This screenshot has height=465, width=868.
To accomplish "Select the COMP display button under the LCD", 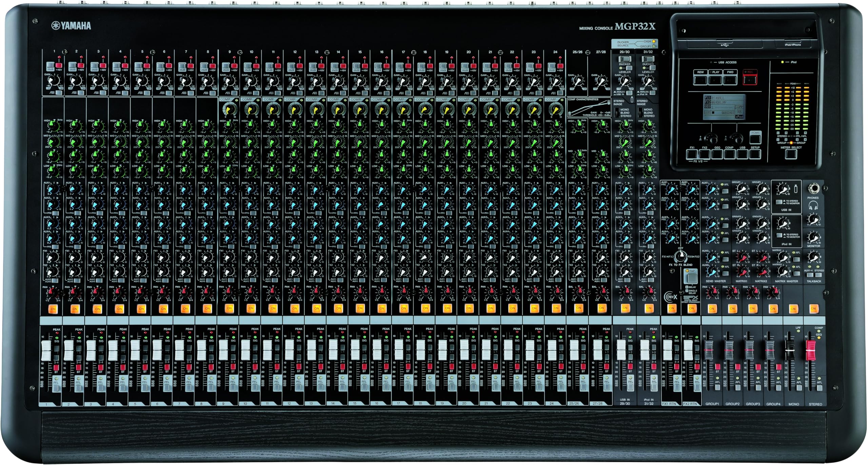I will click(x=729, y=154).
